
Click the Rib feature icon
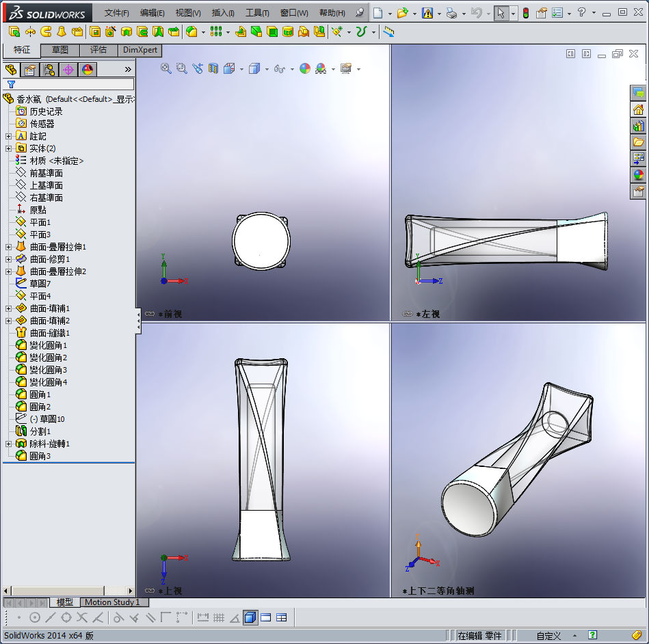[241, 32]
